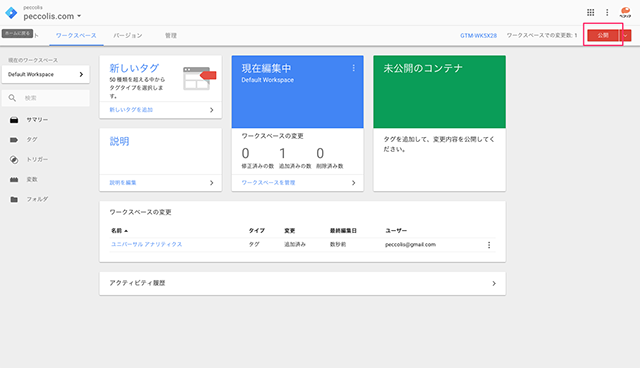Open the ユニバーサル アナリティクス tag link
This screenshot has width=640, height=368.
pyautogui.click(x=147, y=244)
